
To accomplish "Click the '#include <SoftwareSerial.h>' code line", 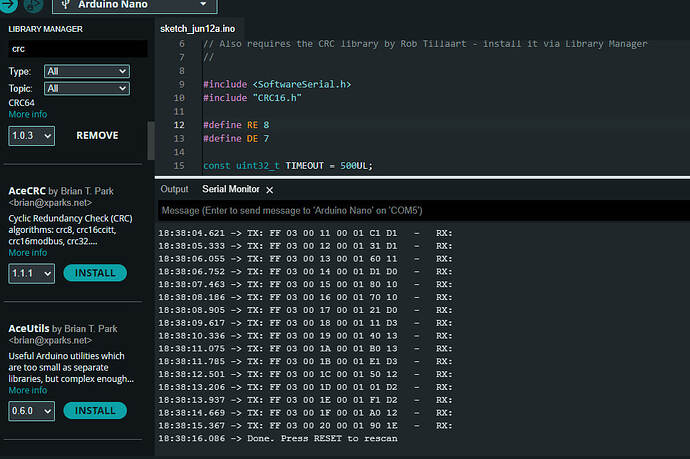I will click(277, 84).
